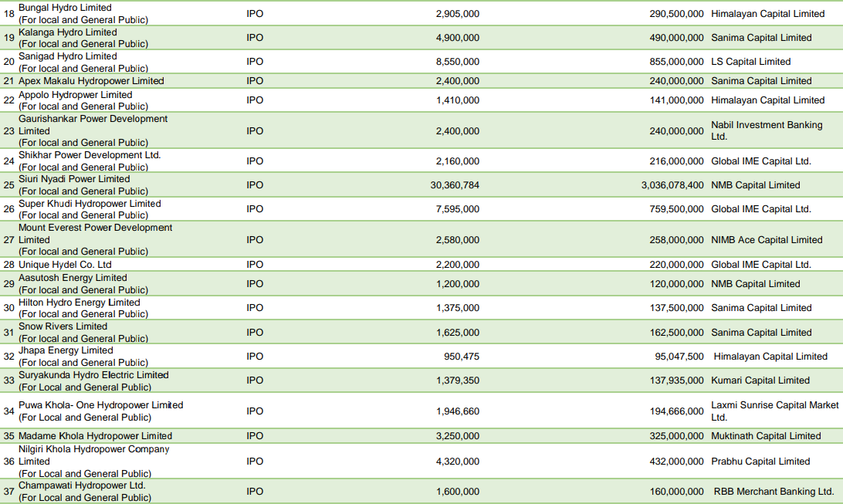The width and height of the screenshot is (843, 504).
Task: Click Kumari Capital Limited issue manager
Action: coord(760,381)
